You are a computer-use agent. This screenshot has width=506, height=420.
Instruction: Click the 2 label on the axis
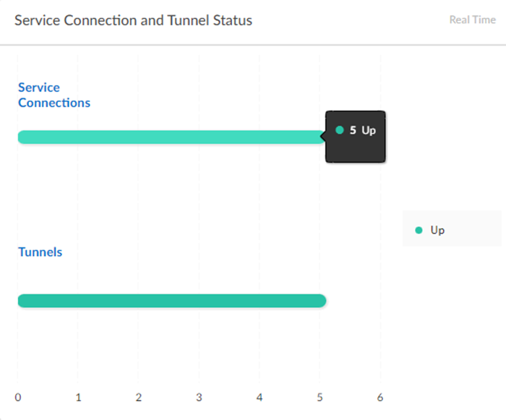tap(139, 397)
